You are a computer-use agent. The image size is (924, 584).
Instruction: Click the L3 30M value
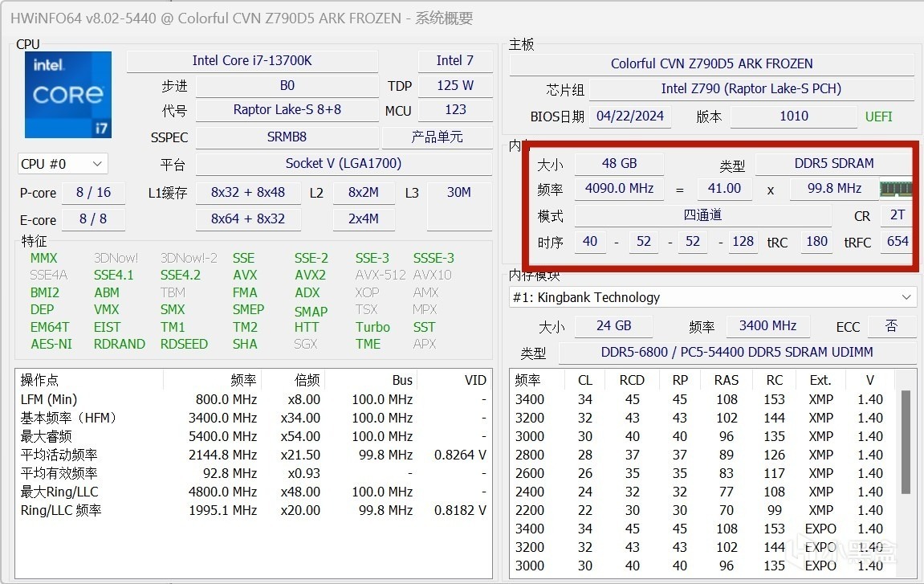pos(459,206)
